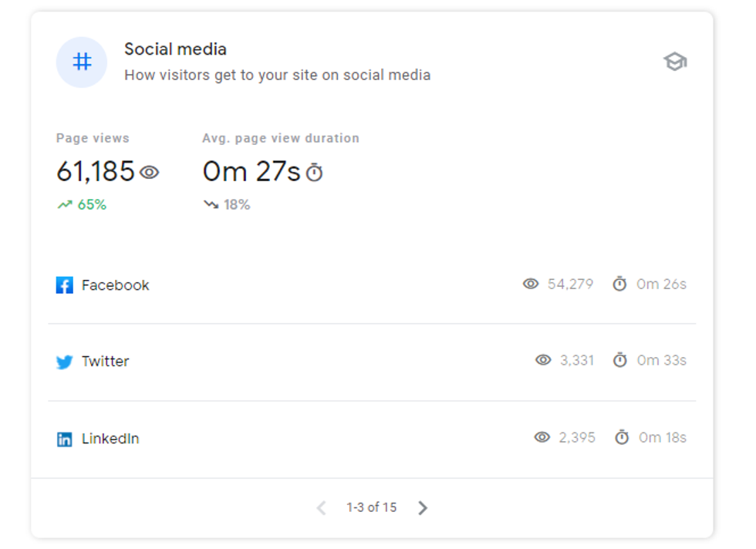Go to previous page of social sources

click(322, 507)
